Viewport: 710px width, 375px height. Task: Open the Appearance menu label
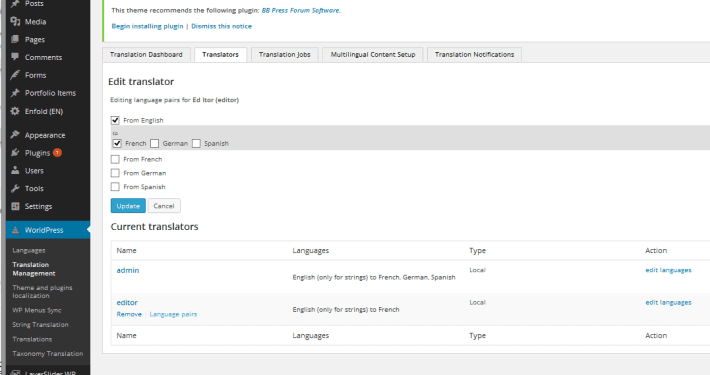[x=45, y=135]
